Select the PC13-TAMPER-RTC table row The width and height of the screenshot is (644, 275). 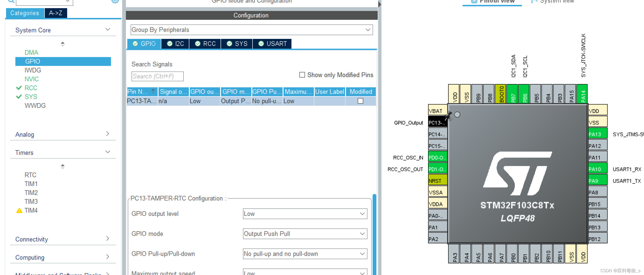pyautogui.click(x=251, y=101)
